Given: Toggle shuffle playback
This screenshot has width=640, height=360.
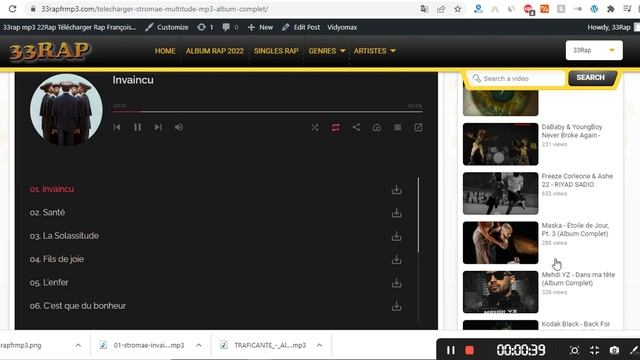Looking at the screenshot, I should click(x=315, y=128).
